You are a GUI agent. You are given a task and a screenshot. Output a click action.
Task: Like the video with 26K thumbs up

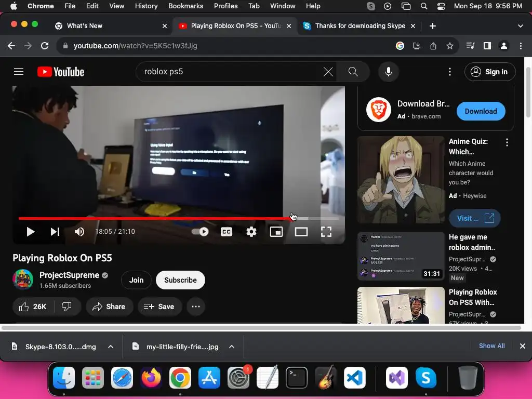[33, 307]
